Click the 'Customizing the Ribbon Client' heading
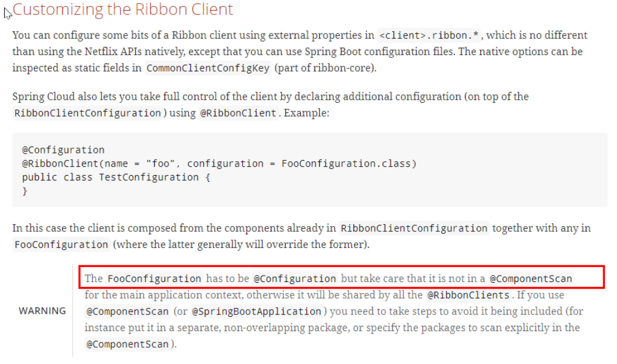This screenshot has height=364, width=617. 123,10
